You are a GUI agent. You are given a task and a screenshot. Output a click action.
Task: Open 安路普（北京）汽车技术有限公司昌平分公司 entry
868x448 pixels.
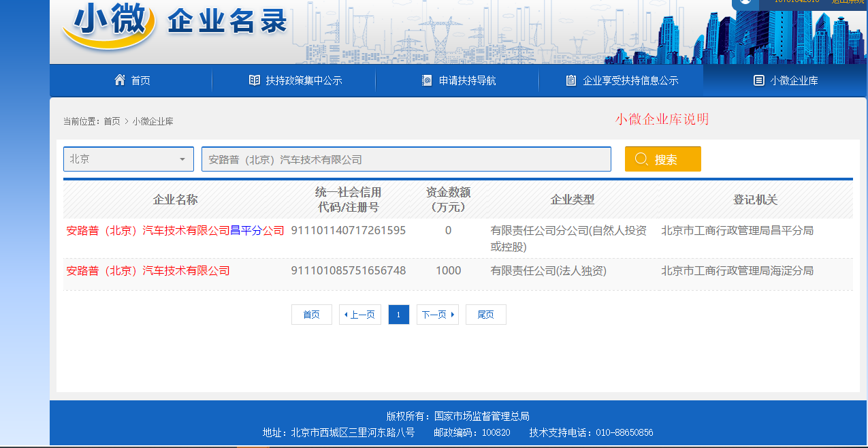point(175,231)
